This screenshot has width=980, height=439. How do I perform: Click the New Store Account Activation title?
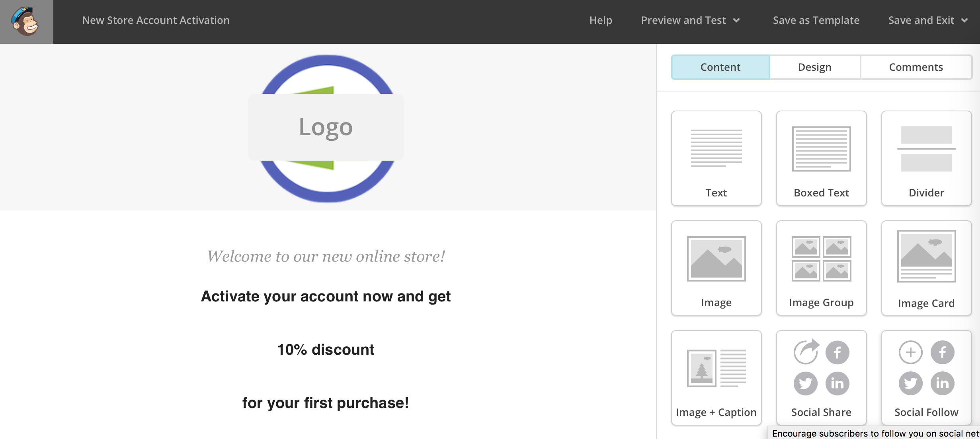[156, 20]
